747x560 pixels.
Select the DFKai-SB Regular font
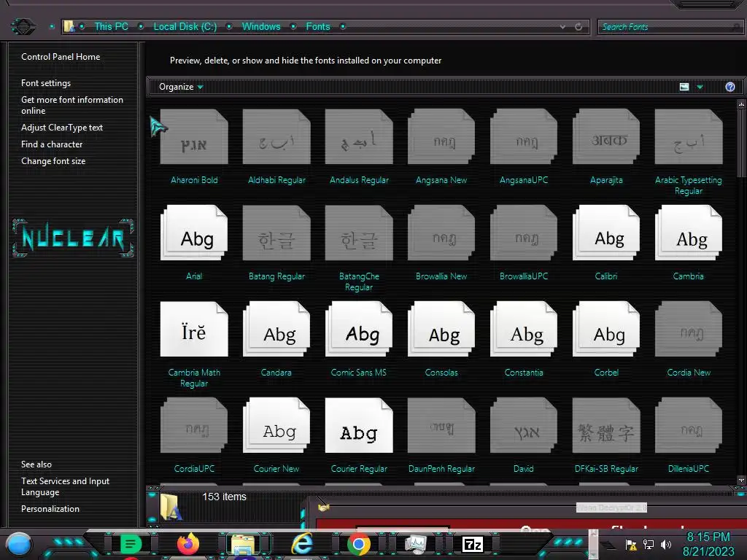(x=606, y=425)
